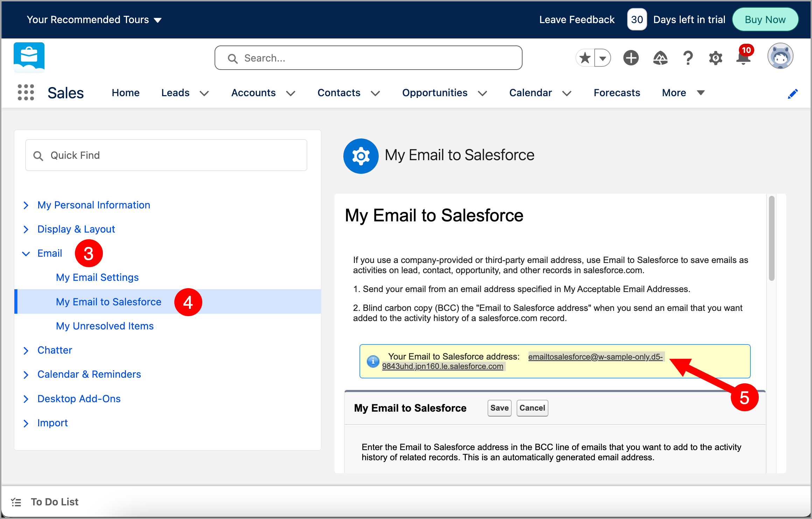Collapse the Email section
The image size is (812, 519).
(26, 254)
